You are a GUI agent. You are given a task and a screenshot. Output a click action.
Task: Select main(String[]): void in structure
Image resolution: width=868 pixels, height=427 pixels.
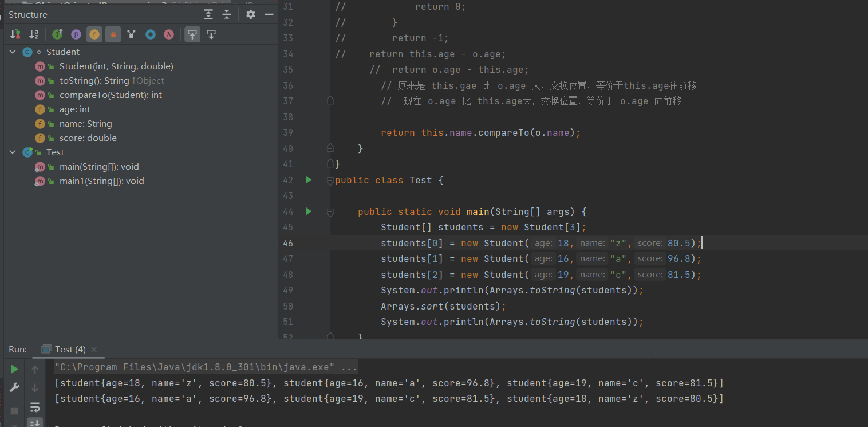pyautogui.click(x=99, y=167)
